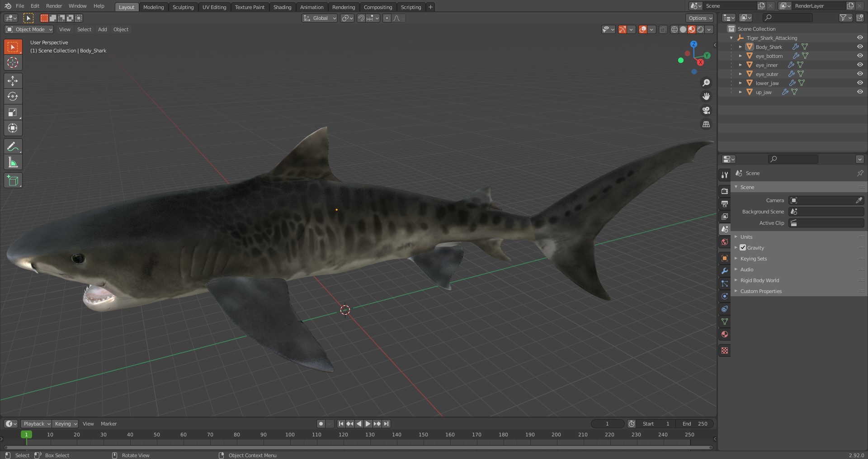This screenshot has height=459, width=868.
Task: Open the World properties tab
Action: click(x=725, y=242)
